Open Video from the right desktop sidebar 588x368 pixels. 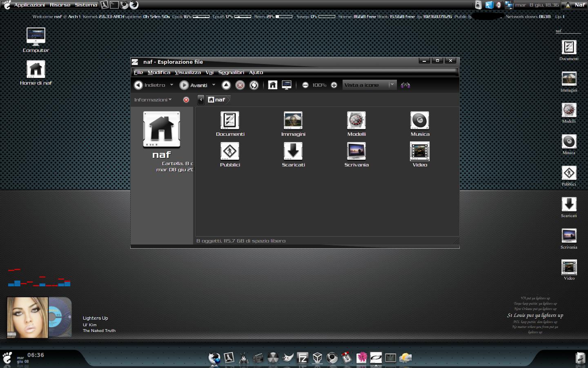(x=569, y=270)
